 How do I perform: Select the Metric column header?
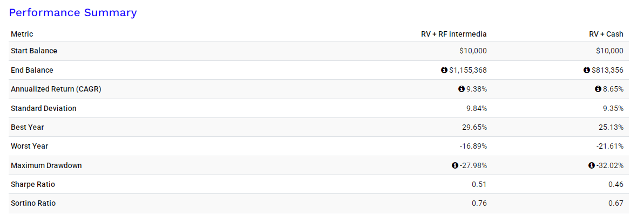pos(22,34)
